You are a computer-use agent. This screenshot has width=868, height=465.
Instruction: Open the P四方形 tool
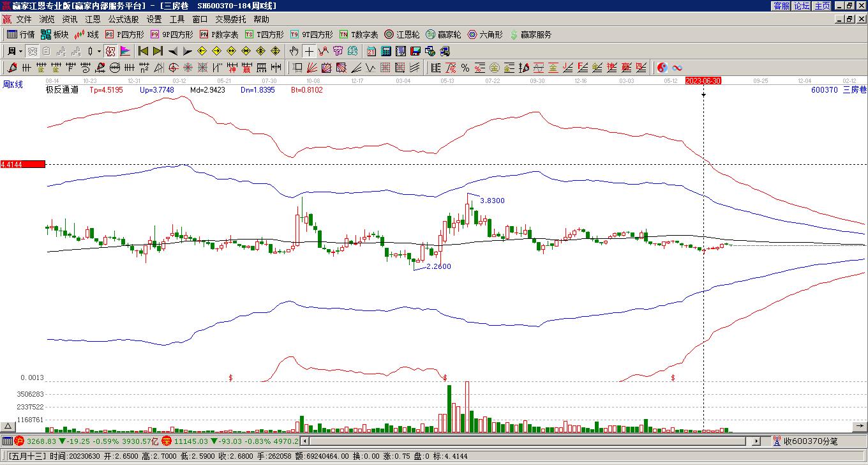124,34
